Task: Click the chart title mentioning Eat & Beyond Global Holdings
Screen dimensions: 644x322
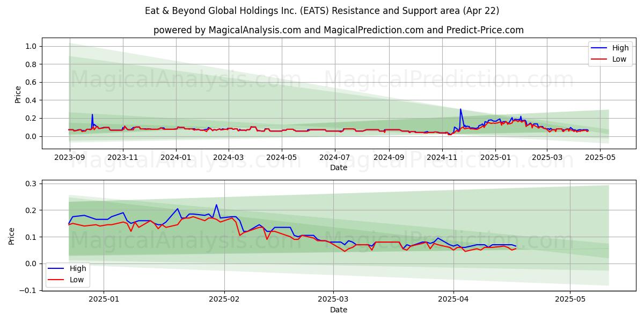Action: (x=322, y=11)
